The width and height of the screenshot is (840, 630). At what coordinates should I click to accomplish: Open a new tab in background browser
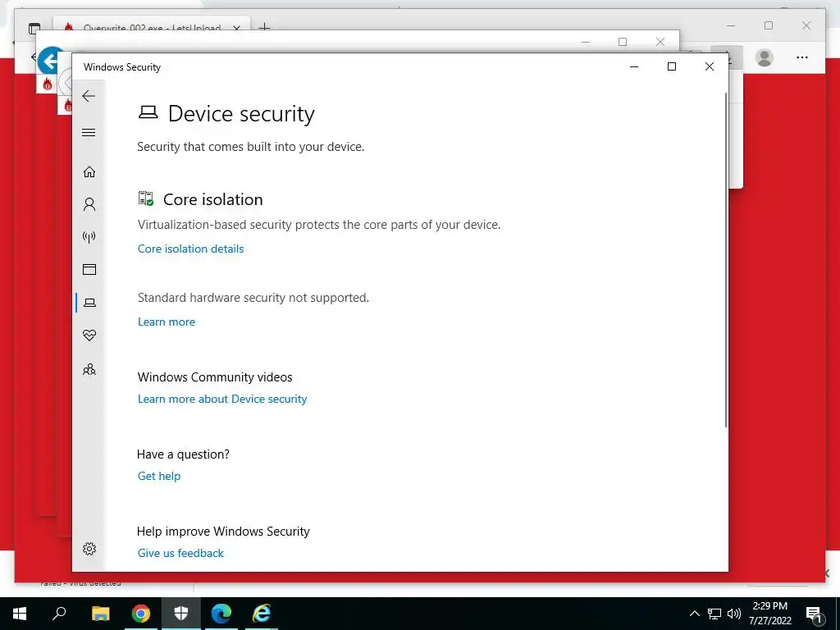pos(265,27)
